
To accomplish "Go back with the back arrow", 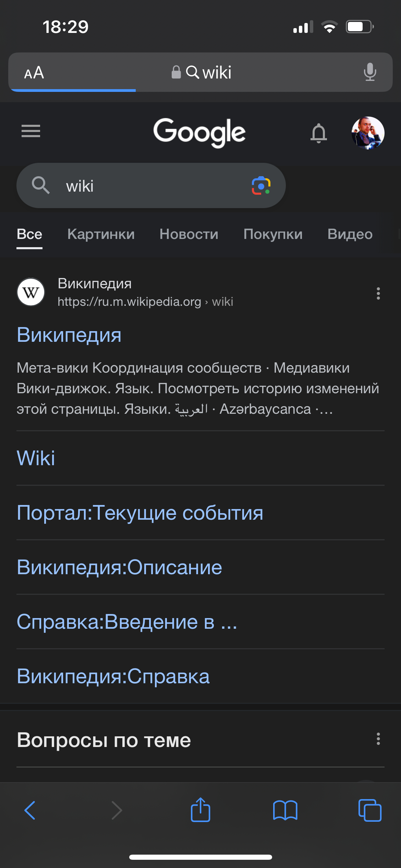I will pos(30,810).
